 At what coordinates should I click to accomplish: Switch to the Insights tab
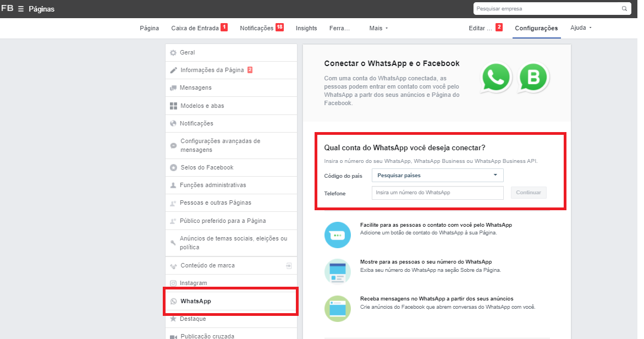306,29
